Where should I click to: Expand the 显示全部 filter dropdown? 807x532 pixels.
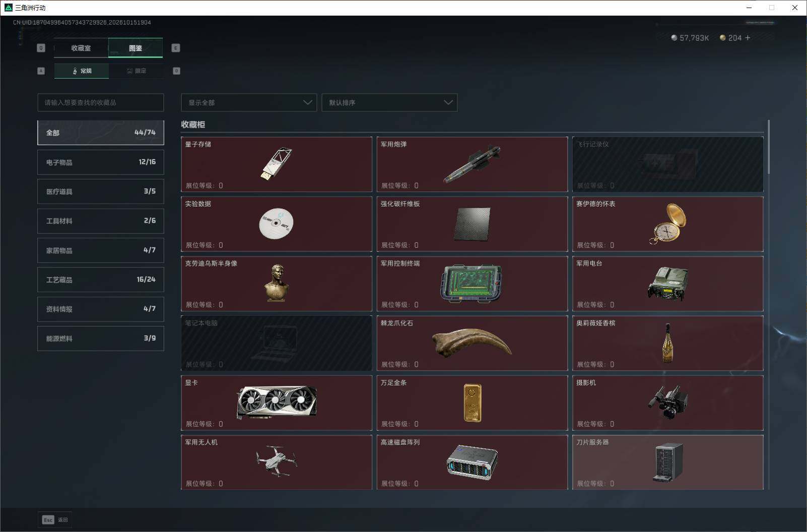point(249,102)
